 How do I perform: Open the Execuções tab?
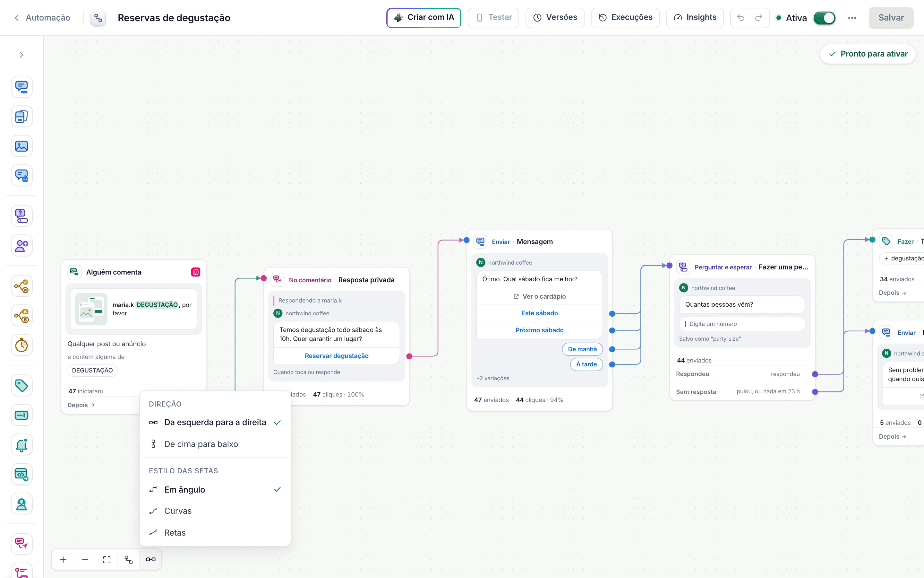(x=625, y=18)
